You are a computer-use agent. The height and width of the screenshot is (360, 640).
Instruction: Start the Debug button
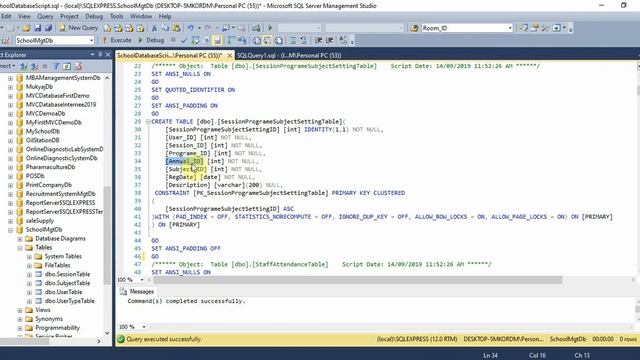151,40
